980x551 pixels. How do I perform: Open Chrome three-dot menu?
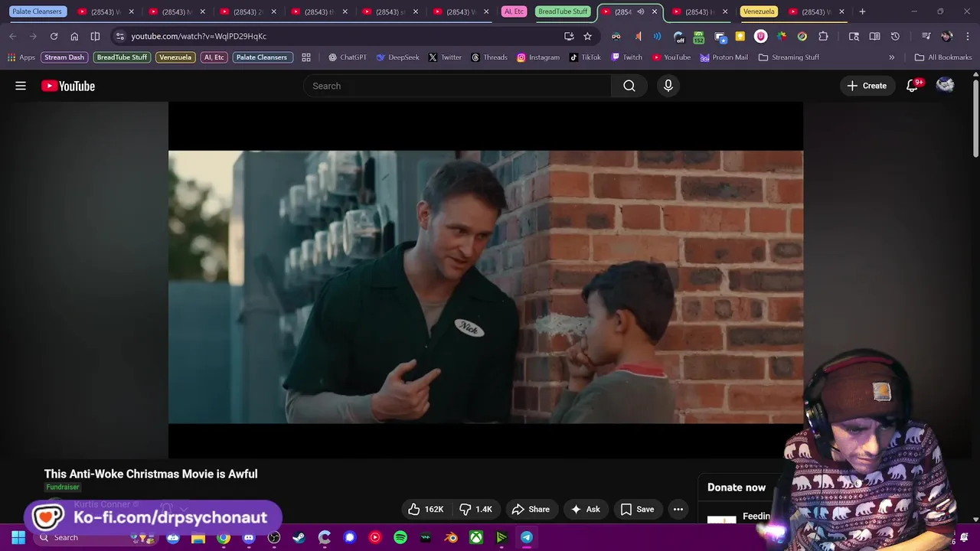coord(968,36)
